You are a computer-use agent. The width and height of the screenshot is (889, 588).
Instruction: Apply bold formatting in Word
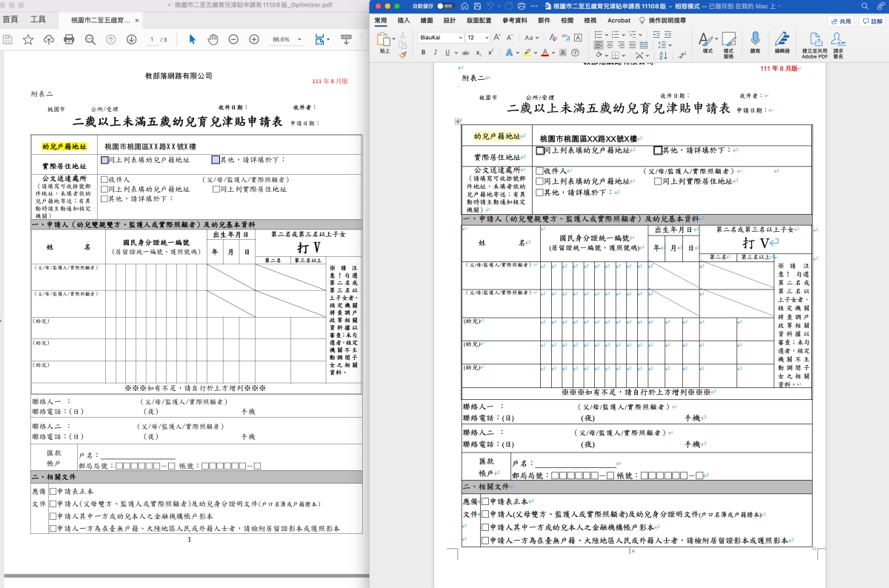[424, 53]
